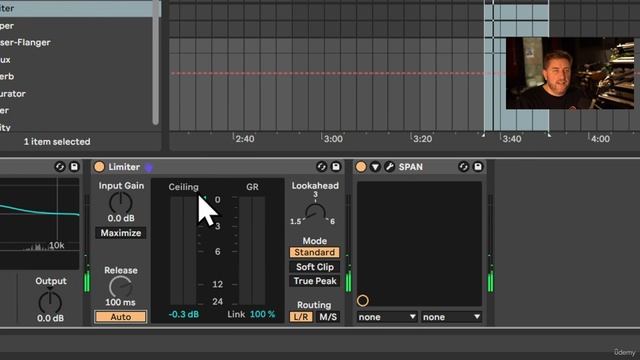Select Soft Clip limiter mode
This screenshot has height=360, width=640.
point(314,267)
